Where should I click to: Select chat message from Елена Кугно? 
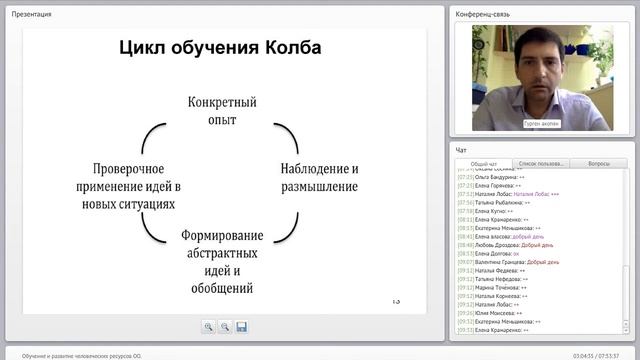pyautogui.click(x=485, y=211)
